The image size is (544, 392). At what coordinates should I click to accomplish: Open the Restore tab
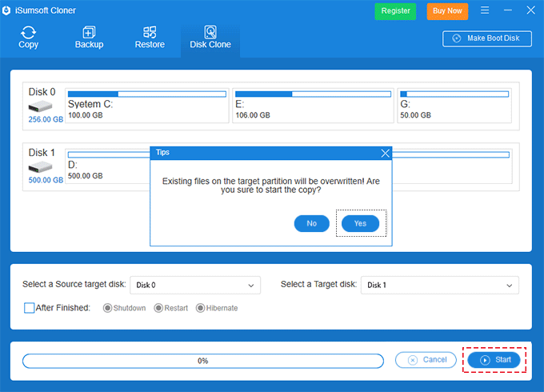click(x=150, y=38)
